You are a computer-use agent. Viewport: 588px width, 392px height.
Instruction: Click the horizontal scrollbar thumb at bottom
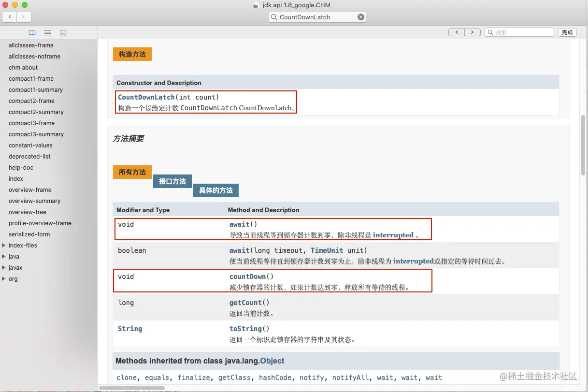(x=132, y=388)
